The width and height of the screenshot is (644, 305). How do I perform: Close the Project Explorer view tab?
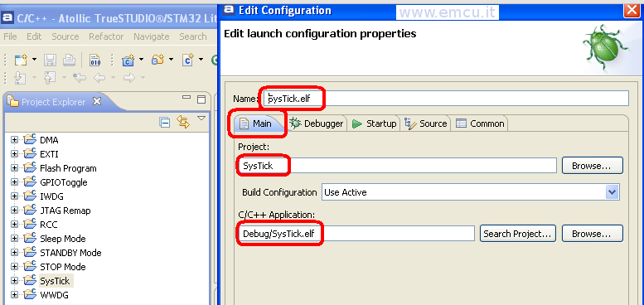[x=97, y=101]
